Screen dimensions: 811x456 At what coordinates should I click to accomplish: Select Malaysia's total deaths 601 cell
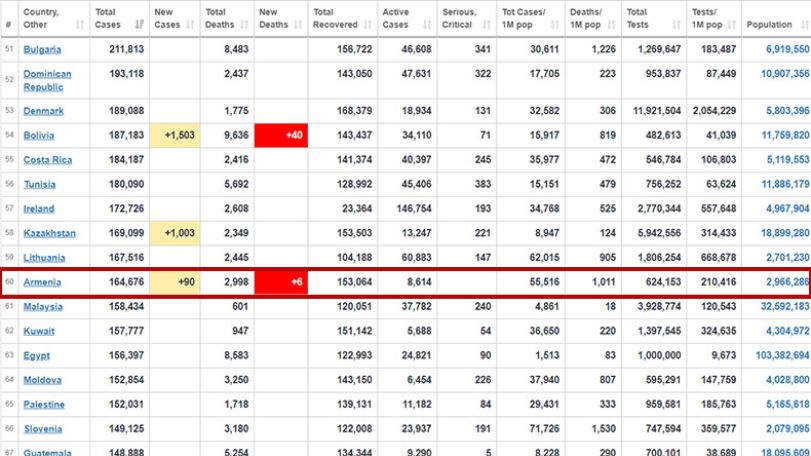227,307
